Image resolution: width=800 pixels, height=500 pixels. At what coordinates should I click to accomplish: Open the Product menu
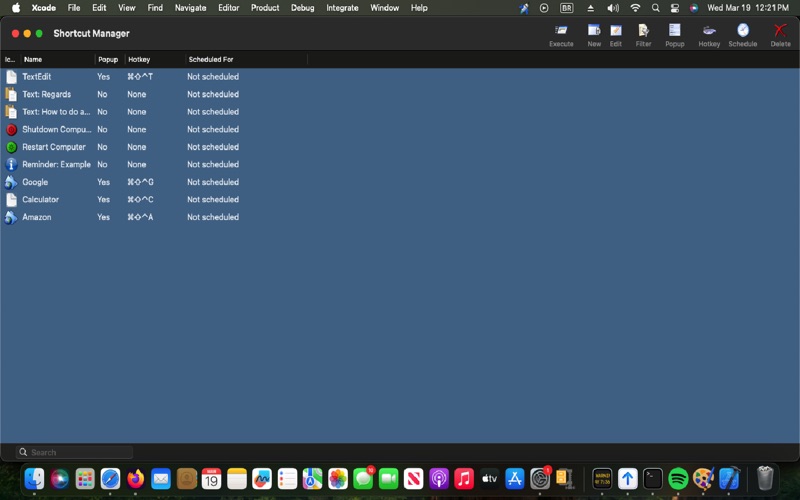265,8
